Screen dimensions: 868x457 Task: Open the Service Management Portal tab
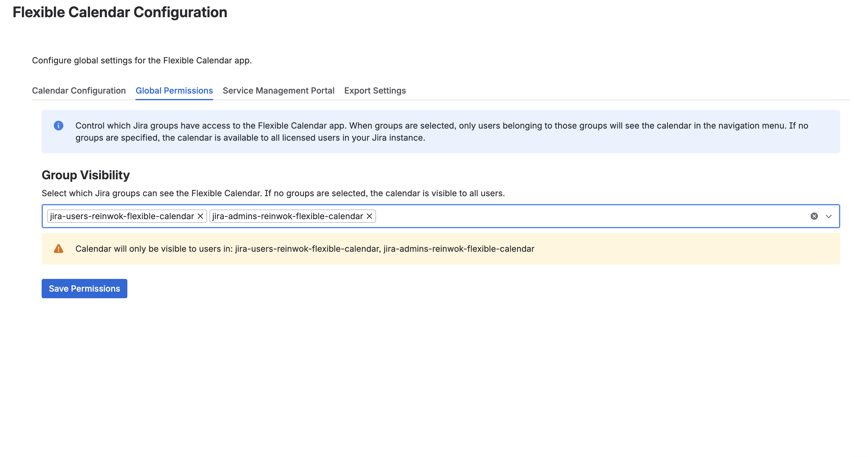pos(278,90)
